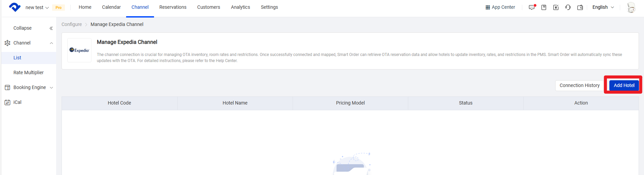Open Connection History
644x175 pixels.
point(579,86)
